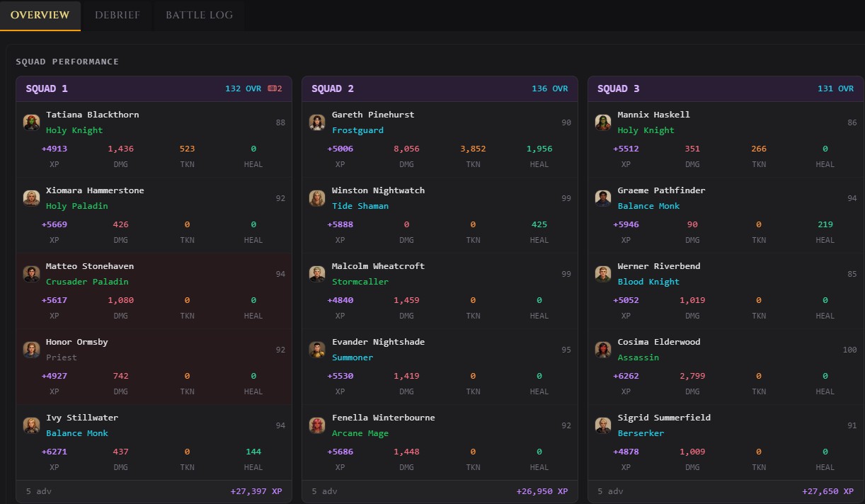Click Xiomara Hammerstone's avatar icon
The height and width of the screenshot is (504, 865).
[31, 198]
